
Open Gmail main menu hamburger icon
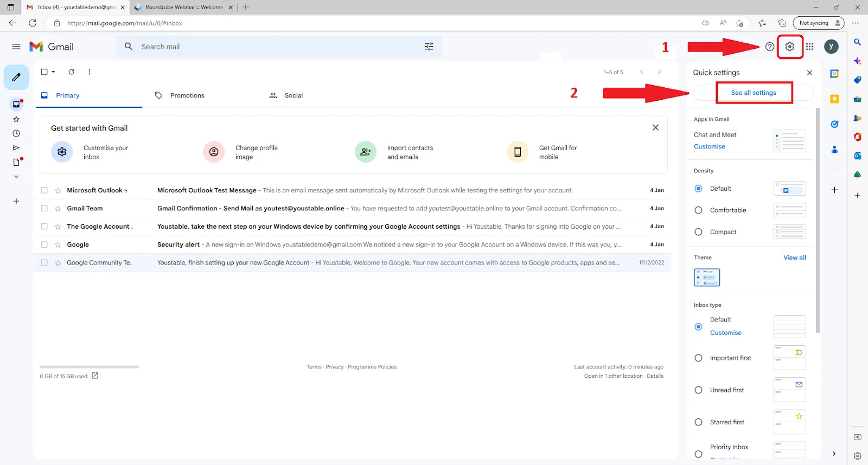(x=16, y=47)
